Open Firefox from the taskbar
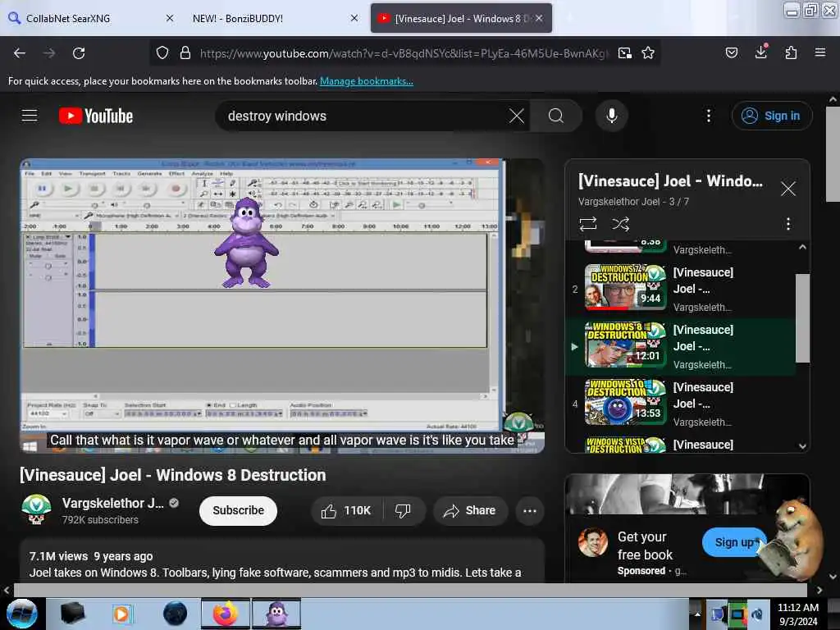 click(x=225, y=614)
